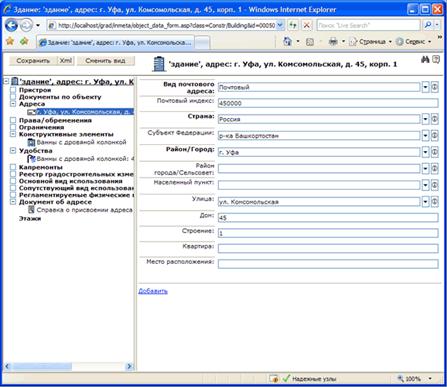Image resolution: width=447 pixels, height=387 pixels.
Task: Click round icon button beside Субъект Федерации field
Action: pos(434,136)
